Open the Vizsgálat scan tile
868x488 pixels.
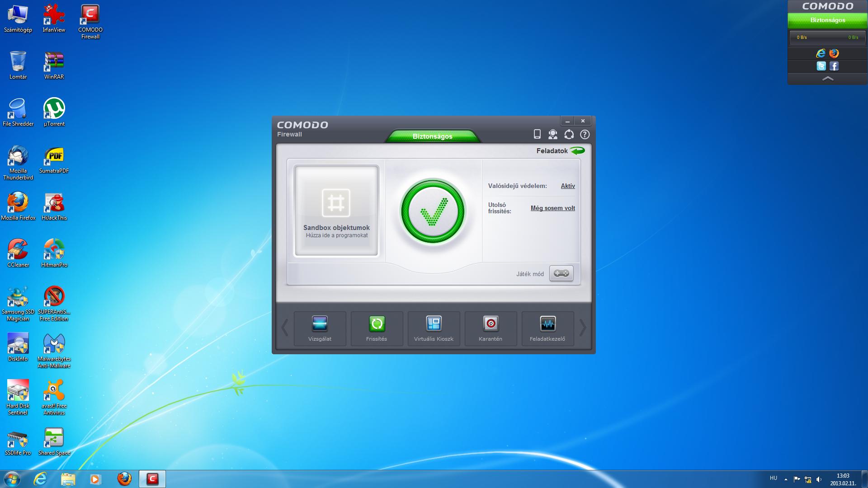pos(320,328)
